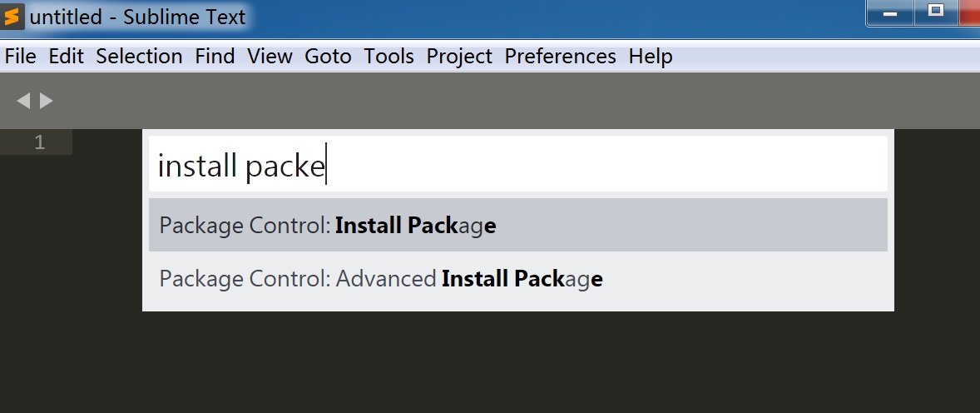Click the Sublime Text logo icon
The width and height of the screenshot is (980, 413).
point(12,17)
